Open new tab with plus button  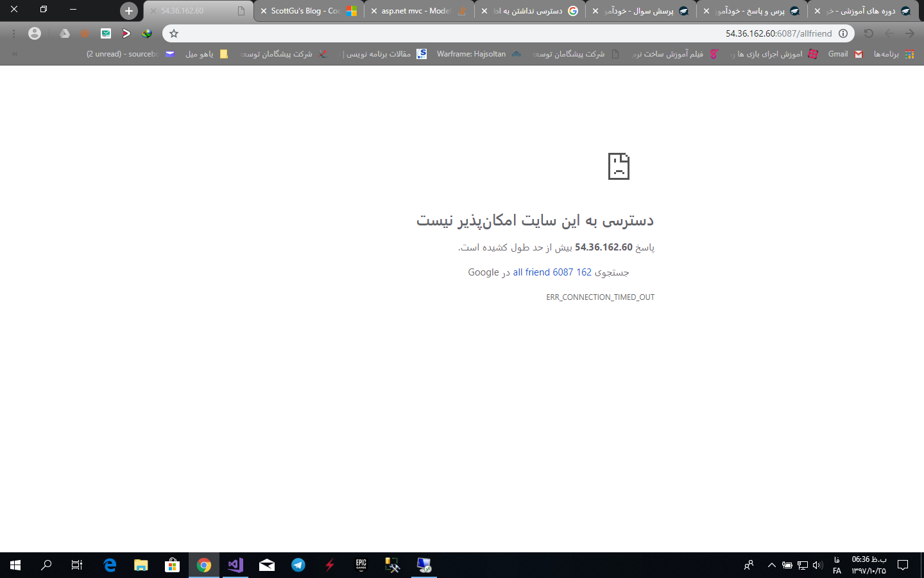click(128, 11)
